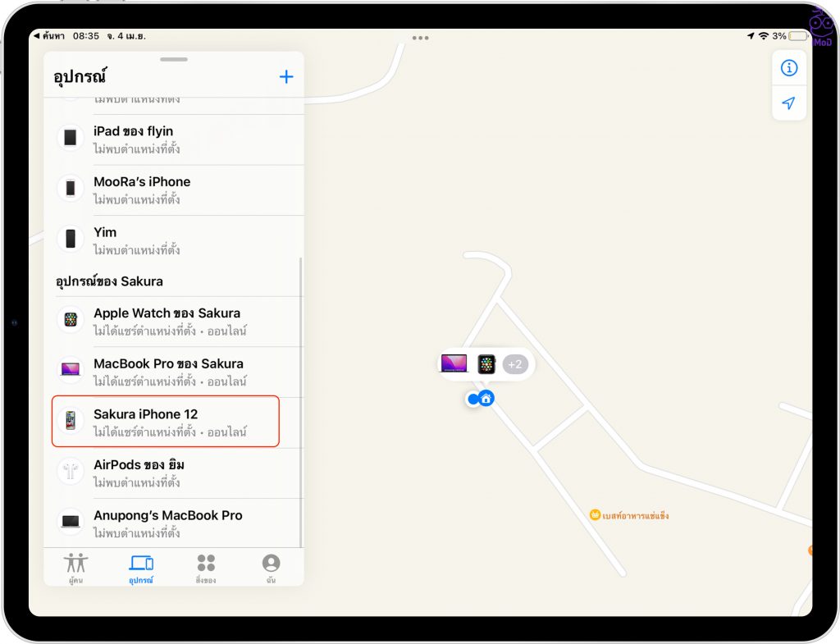Tap the MacBook Pro icon on map
Viewport: 840px width, 644px height.
pos(454,363)
